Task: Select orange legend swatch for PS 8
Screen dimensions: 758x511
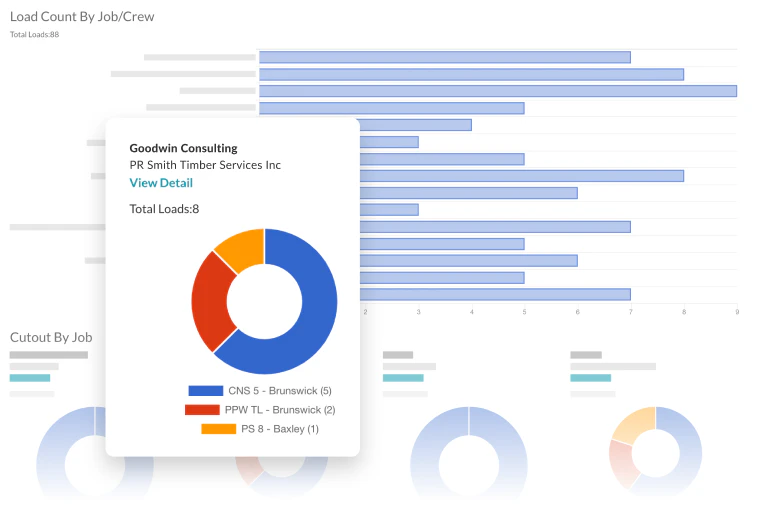Action: point(219,429)
